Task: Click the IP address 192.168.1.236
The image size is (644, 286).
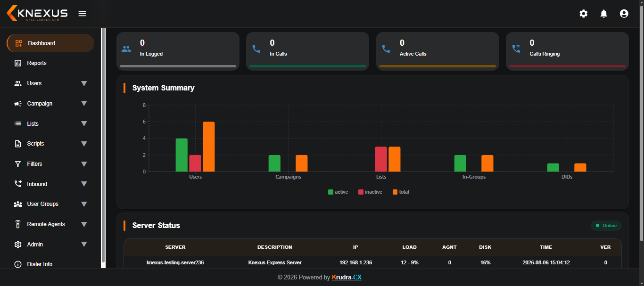Action: (x=356, y=262)
